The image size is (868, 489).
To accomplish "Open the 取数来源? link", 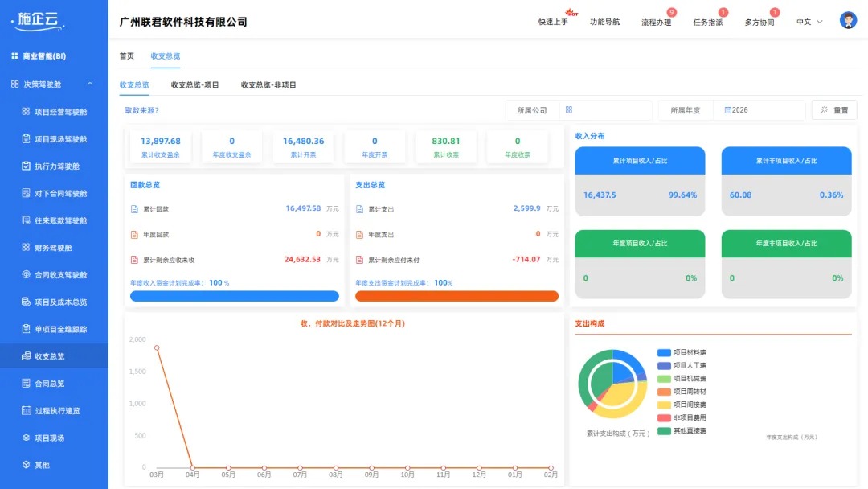I will (142, 109).
